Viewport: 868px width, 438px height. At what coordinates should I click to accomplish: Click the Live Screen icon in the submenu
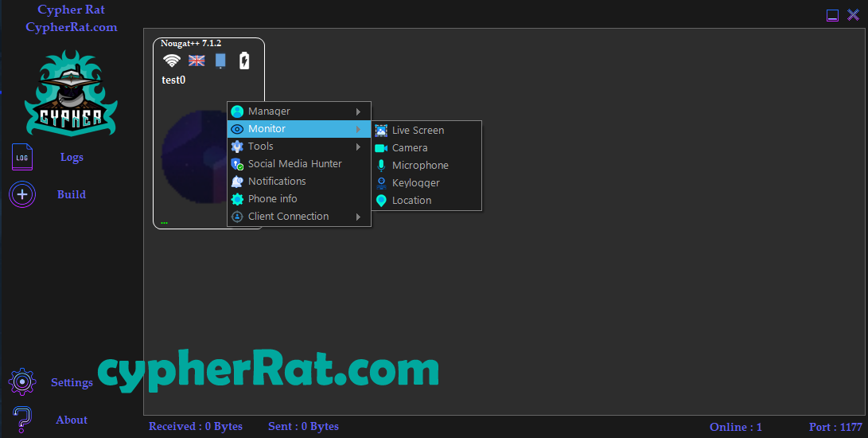pyautogui.click(x=381, y=131)
